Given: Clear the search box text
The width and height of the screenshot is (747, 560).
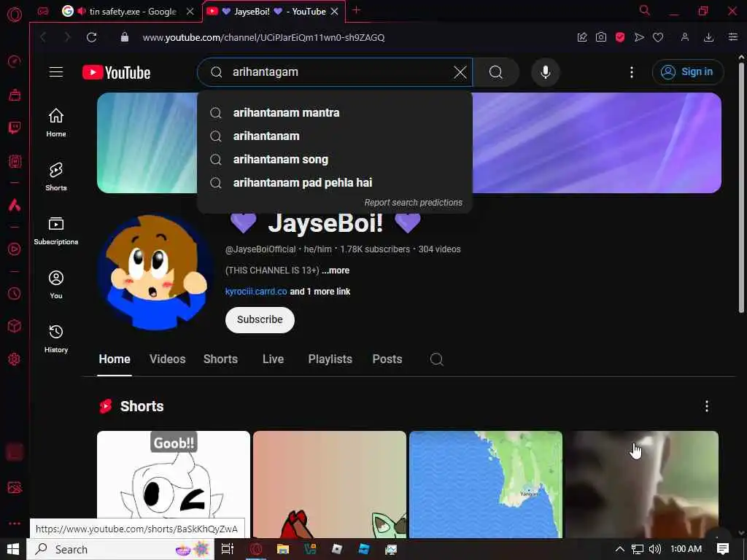Looking at the screenshot, I should click(x=460, y=72).
